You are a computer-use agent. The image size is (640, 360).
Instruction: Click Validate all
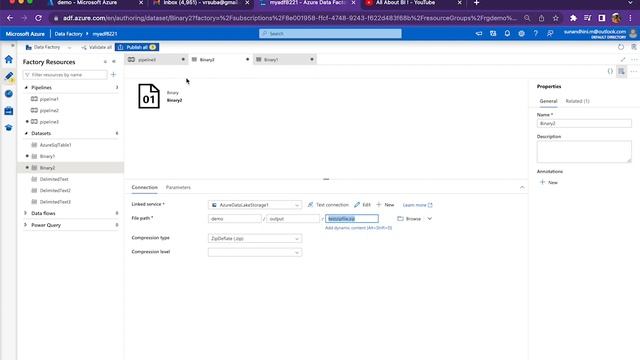point(96,47)
